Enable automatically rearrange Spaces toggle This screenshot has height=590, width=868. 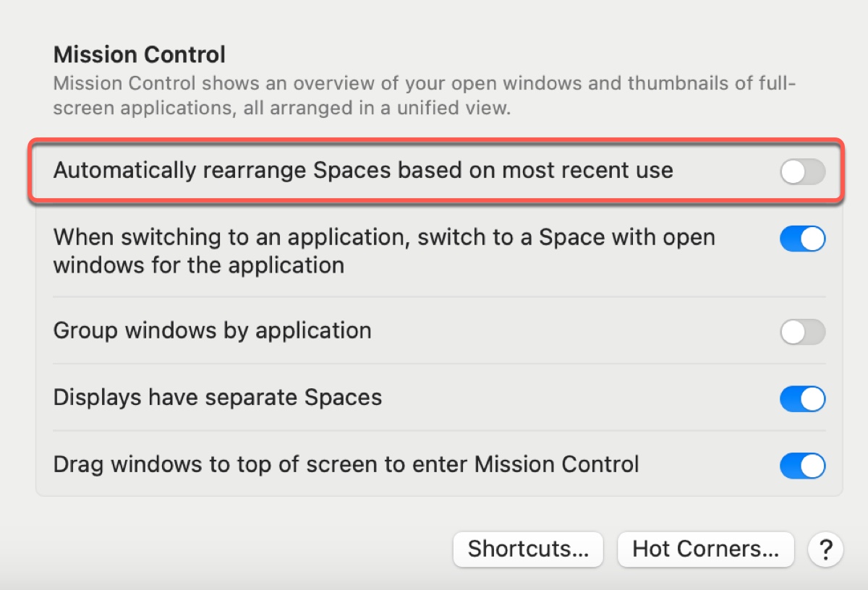802,171
